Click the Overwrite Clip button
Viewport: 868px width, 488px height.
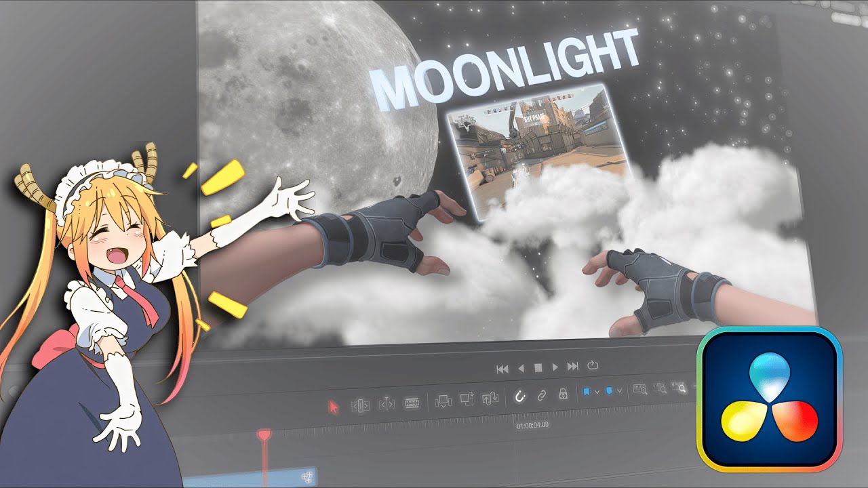point(467,399)
